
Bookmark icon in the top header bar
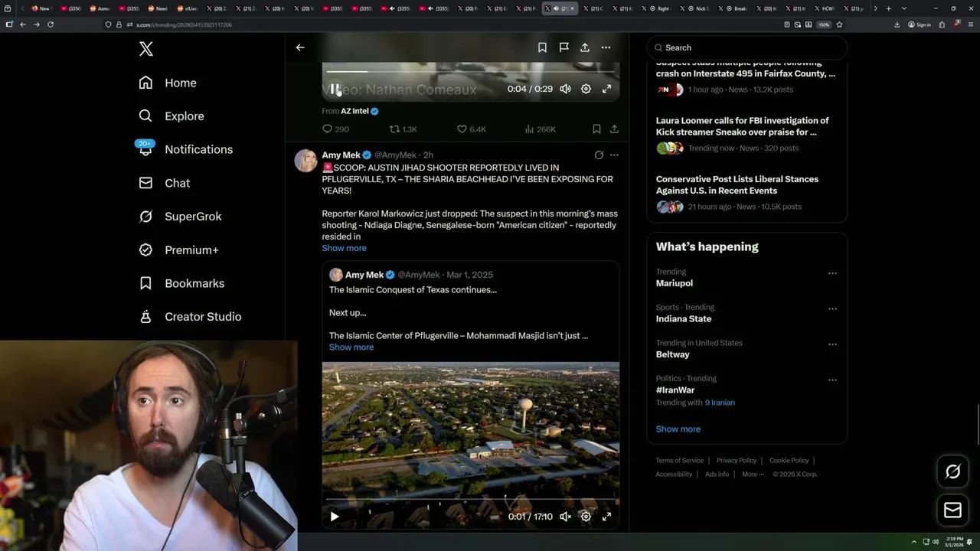(542, 47)
